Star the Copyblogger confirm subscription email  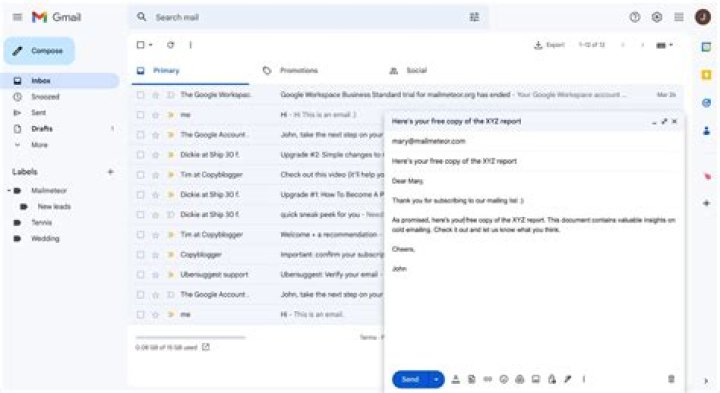(x=156, y=254)
